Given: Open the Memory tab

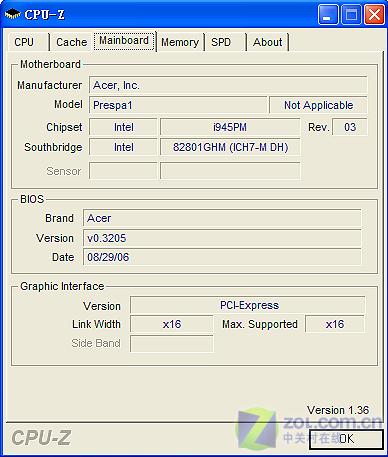Looking at the screenshot, I should pos(180,42).
